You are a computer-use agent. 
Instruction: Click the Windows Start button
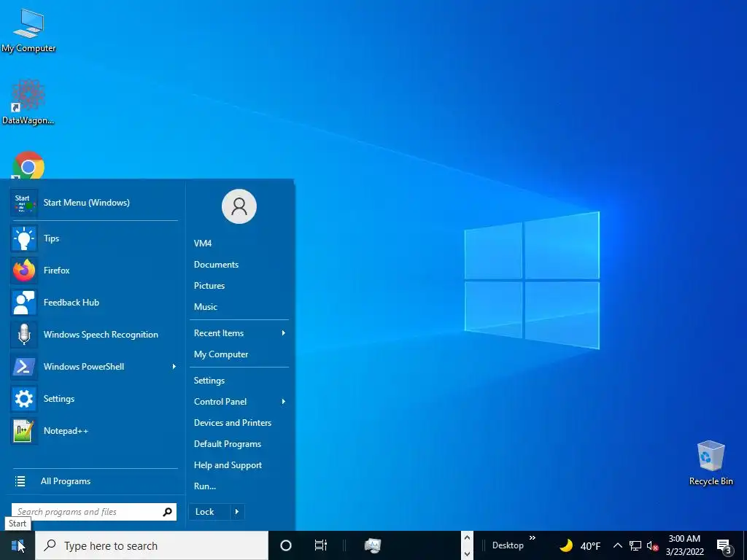coord(18,545)
